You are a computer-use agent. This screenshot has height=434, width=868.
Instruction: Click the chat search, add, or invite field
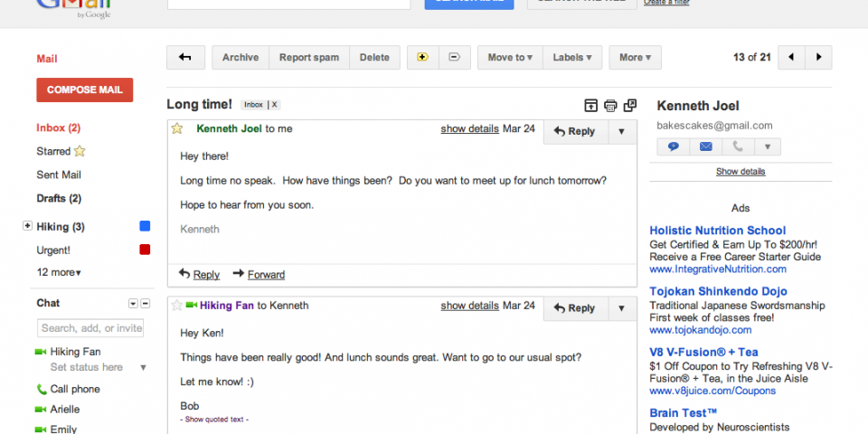(90, 328)
